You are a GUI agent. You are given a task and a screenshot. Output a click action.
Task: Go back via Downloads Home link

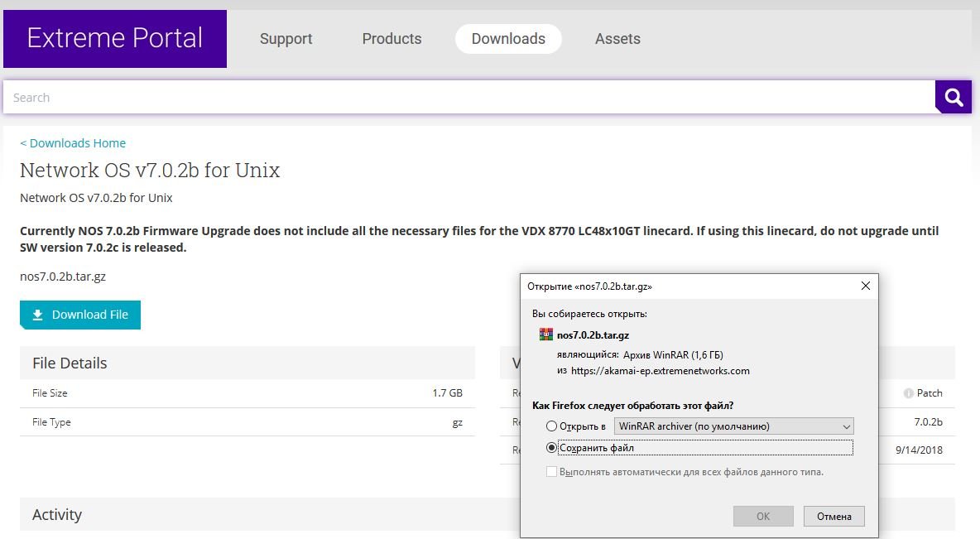tap(73, 143)
